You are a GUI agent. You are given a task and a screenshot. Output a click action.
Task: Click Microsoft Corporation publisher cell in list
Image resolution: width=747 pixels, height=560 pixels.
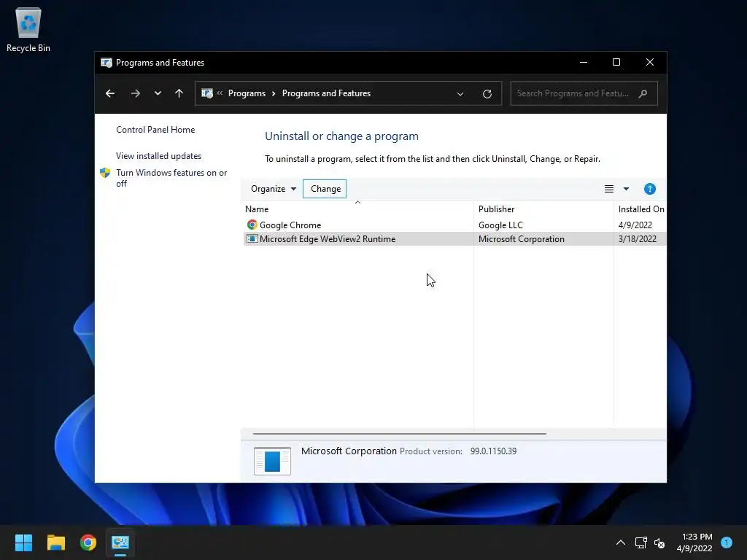coord(521,239)
